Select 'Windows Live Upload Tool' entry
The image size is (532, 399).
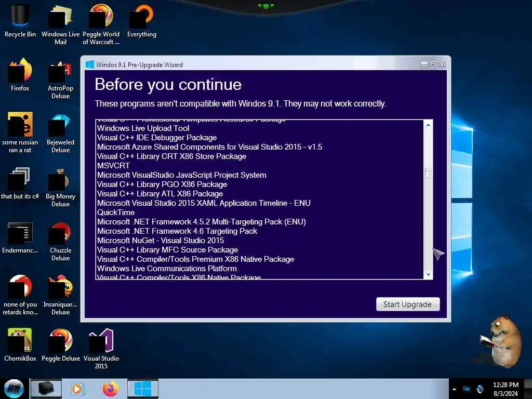[143, 128]
